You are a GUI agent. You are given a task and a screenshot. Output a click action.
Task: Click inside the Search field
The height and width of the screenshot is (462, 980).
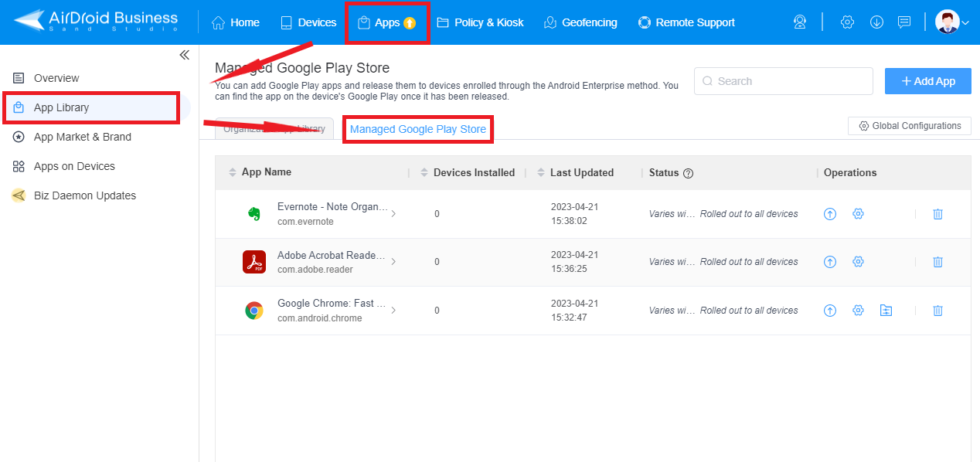(783, 80)
